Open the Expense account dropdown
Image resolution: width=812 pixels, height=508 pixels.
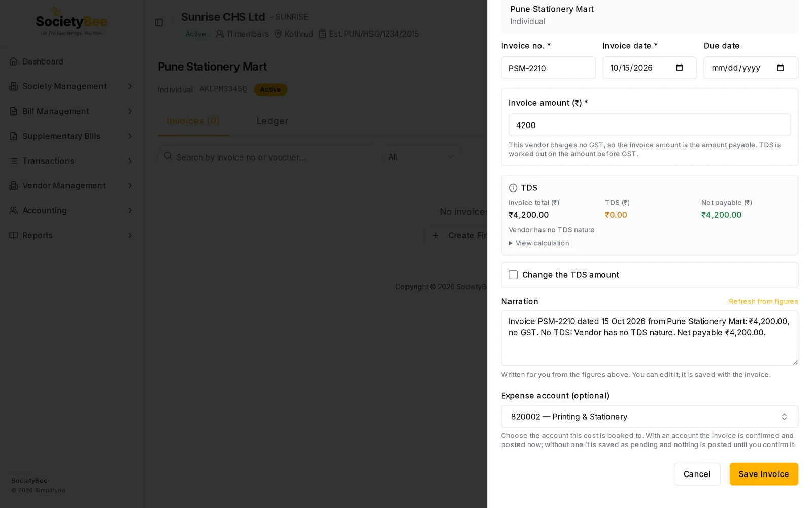(x=650, y=417)
